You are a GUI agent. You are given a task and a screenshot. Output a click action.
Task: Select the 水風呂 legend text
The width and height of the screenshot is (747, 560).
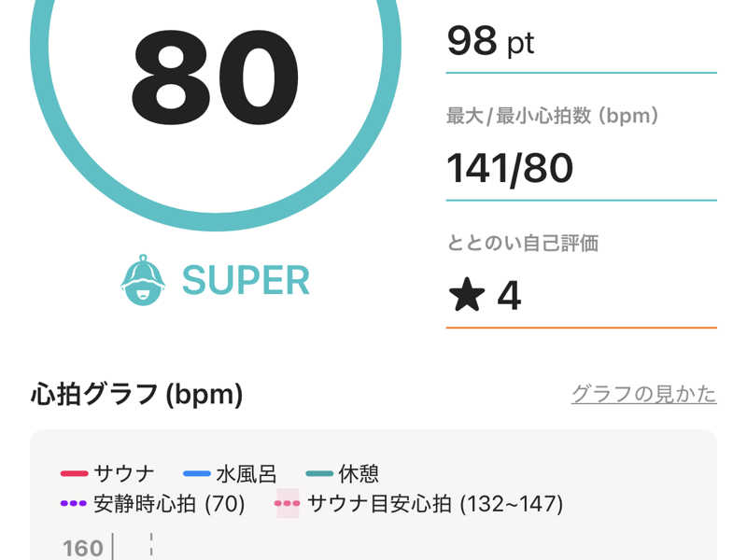pyautogui.click(x=246, y=473)
